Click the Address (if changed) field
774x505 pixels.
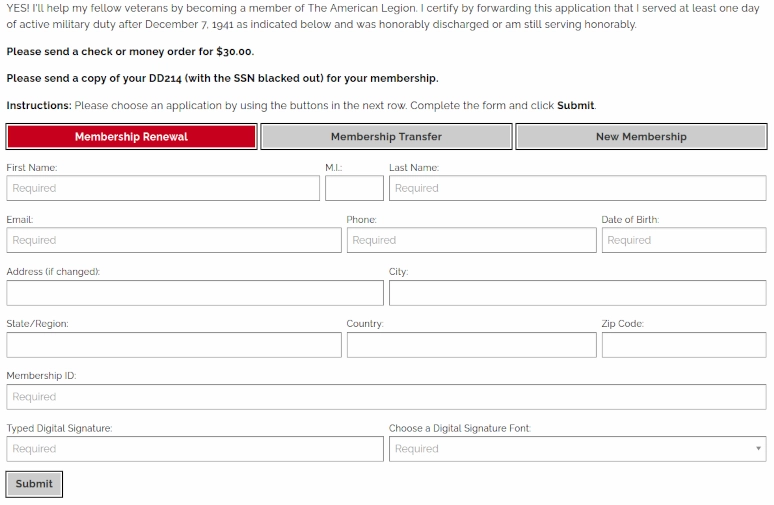click(195, 293)
